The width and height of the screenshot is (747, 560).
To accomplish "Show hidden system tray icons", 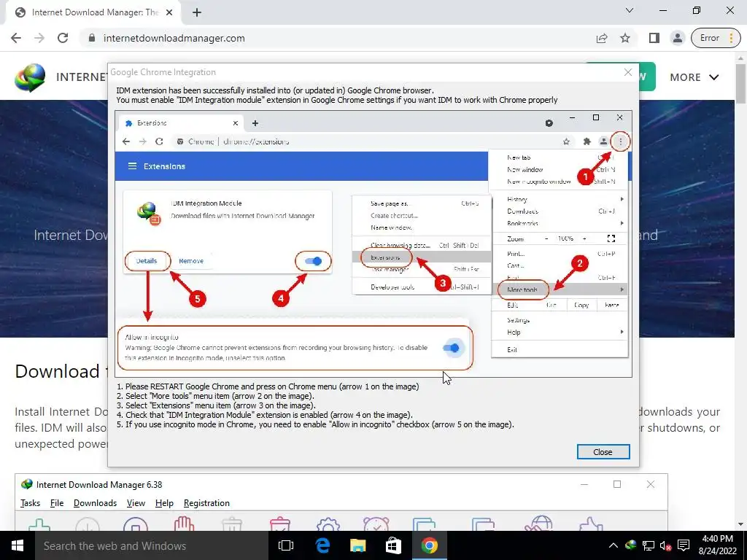I will click(613, 545).
